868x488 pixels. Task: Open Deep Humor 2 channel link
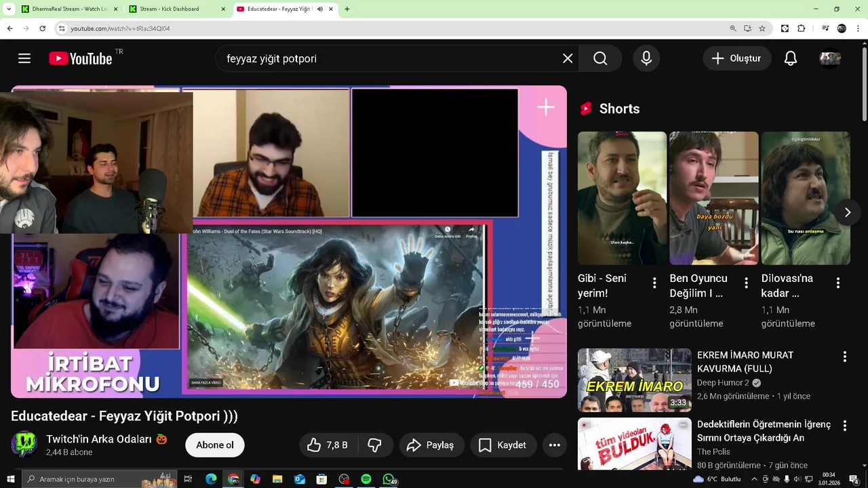pos(723,382)
